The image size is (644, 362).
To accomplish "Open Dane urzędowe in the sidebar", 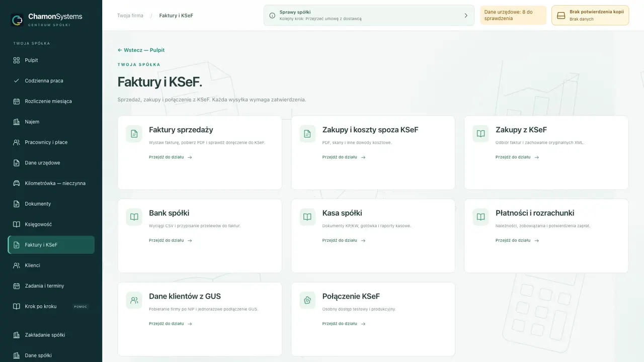I will coord(51,163).
